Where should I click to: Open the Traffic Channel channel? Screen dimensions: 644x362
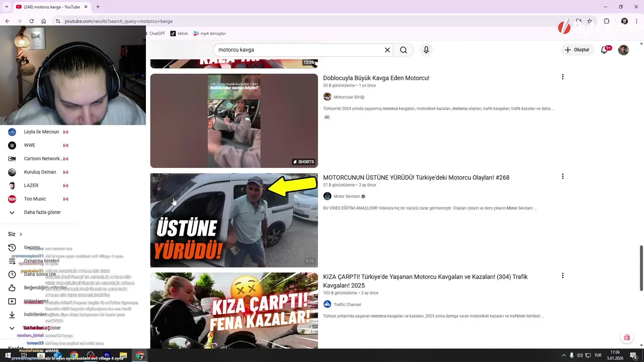coord(348,305)
